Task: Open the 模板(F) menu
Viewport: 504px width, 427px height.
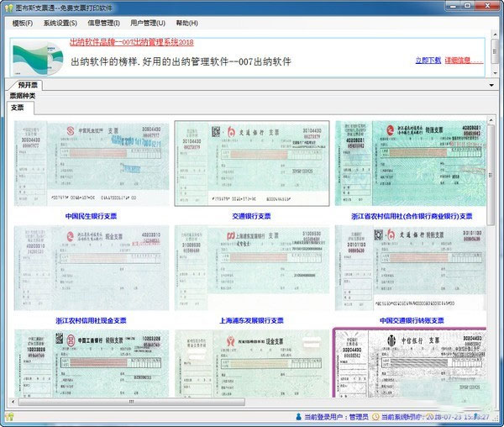Action: pyautogui.click(x=22, y=24)
